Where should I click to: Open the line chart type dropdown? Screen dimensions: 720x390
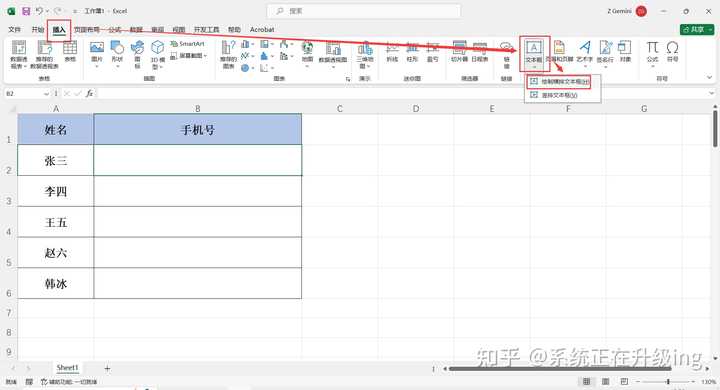tap(248, 56)
